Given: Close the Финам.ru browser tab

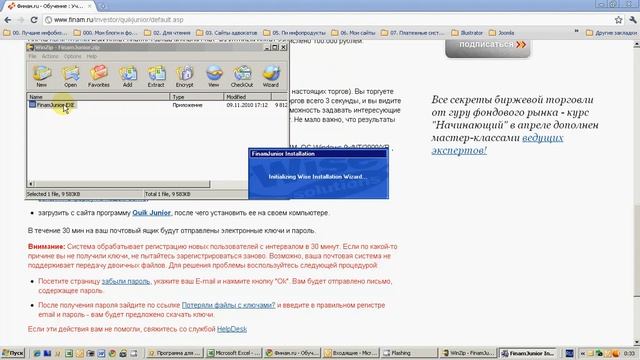Looking at the screenshot, I should click(x=90, y=6).
